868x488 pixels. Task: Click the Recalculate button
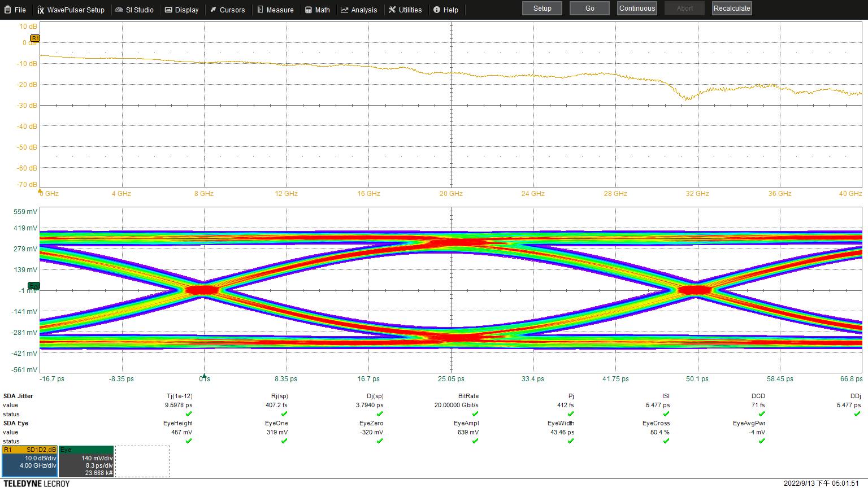[731, 8]
